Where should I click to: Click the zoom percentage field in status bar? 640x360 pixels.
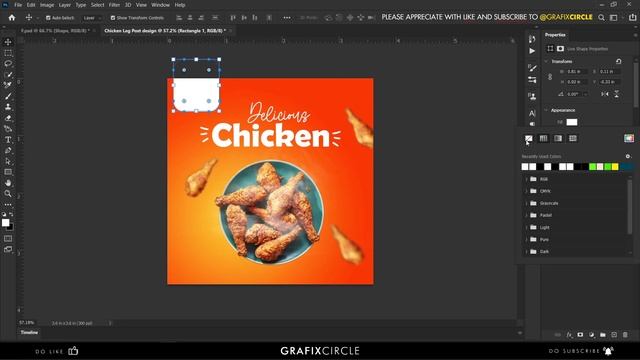coord(27,323)
